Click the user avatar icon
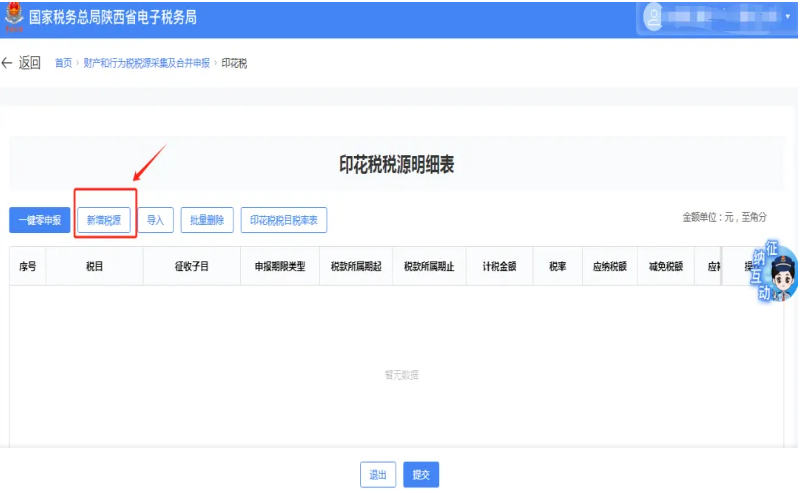Viewport: 802px width, 493px height. pyautogui.click(x=655, y=17)
